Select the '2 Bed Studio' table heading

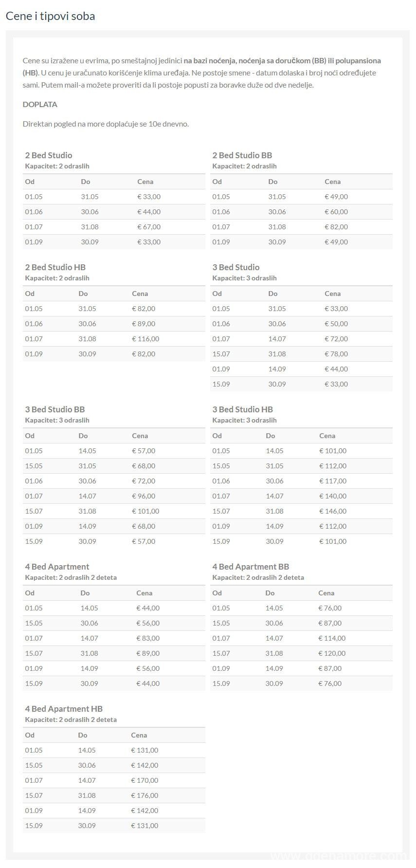click(x=49, y=155)
